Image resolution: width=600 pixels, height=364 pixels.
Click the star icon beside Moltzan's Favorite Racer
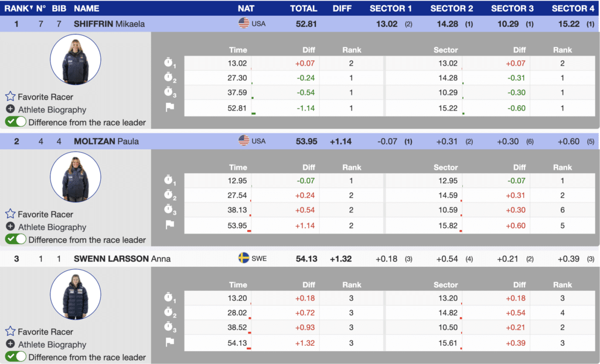(x=10, y=214)
